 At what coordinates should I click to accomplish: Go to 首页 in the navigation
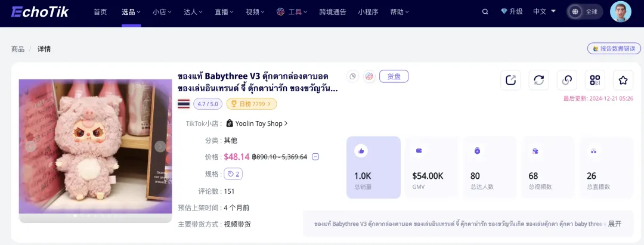(100, 12)
